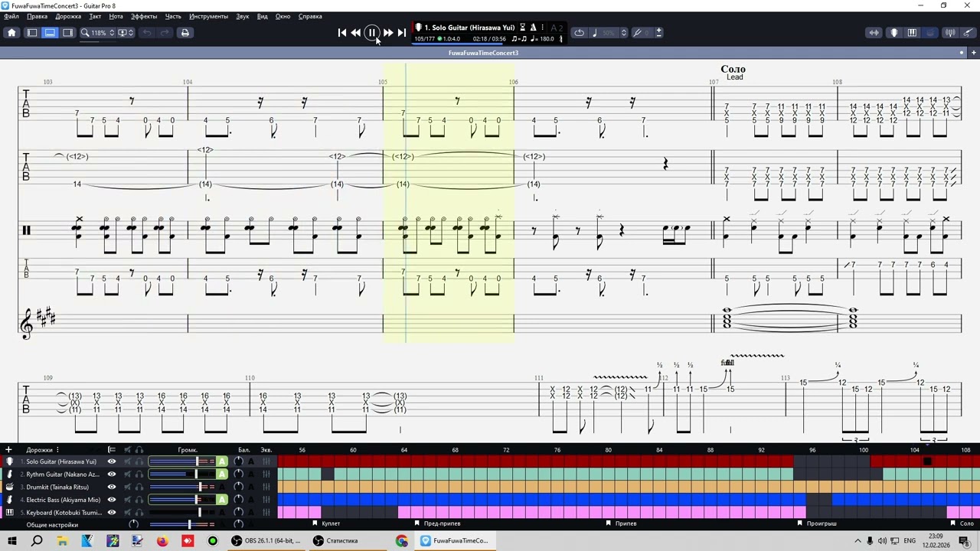This screenshot has height=551, width=980.
Task: Open the Звук menu
Action: [243, 16]
